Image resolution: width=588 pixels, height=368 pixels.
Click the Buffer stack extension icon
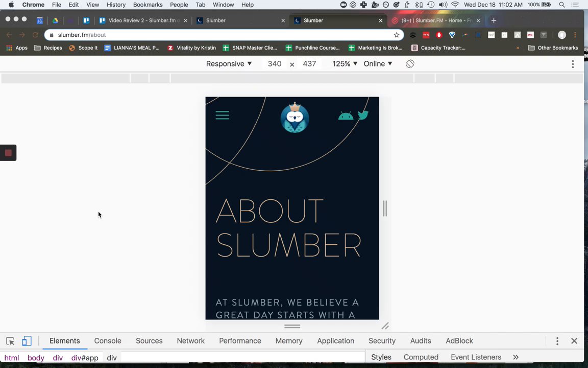412,35
